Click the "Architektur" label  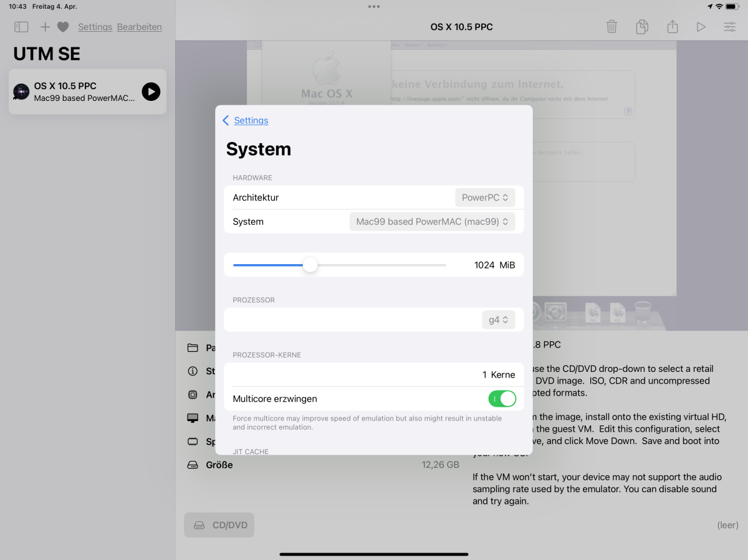[256, 197]
